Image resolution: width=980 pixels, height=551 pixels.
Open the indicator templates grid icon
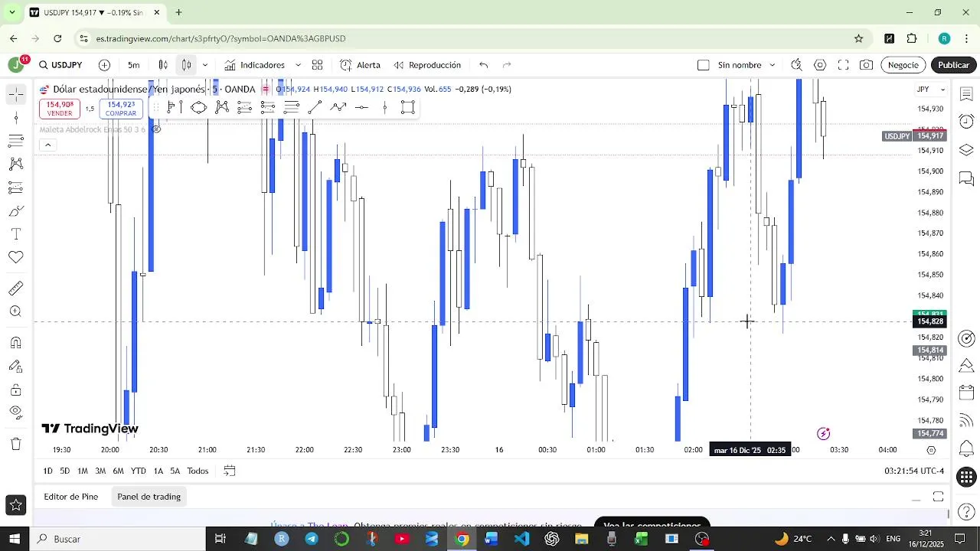(x=317, y=65)
